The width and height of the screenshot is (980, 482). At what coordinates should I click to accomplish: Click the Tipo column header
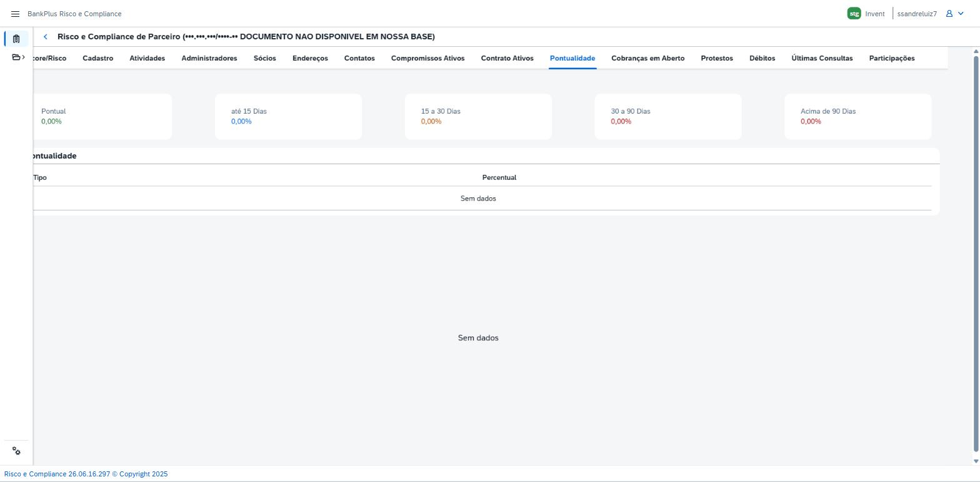[40, 177]
